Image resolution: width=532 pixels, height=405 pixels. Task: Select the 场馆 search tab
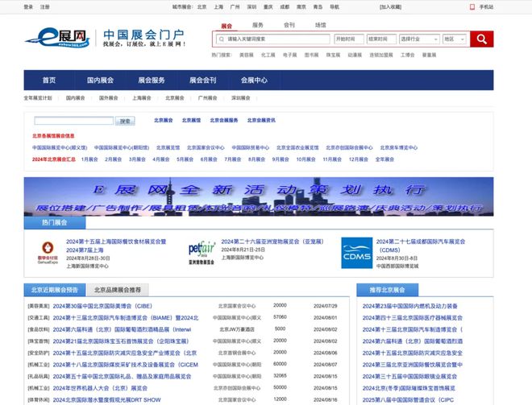320,25
